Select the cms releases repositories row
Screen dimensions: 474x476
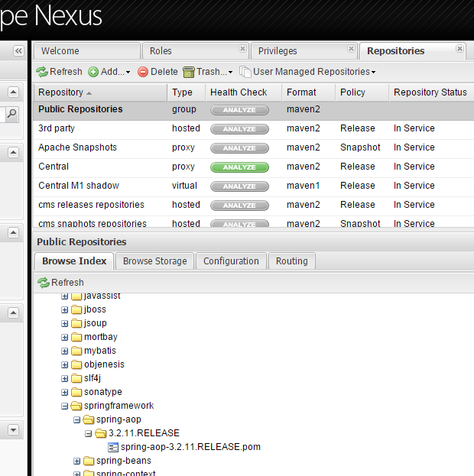click(254, 205)
